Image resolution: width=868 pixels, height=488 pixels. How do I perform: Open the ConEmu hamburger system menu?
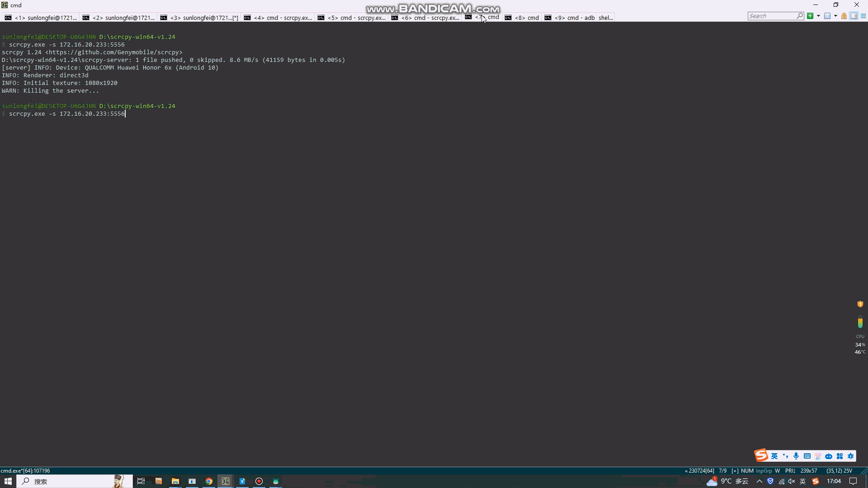click(863, 16)
